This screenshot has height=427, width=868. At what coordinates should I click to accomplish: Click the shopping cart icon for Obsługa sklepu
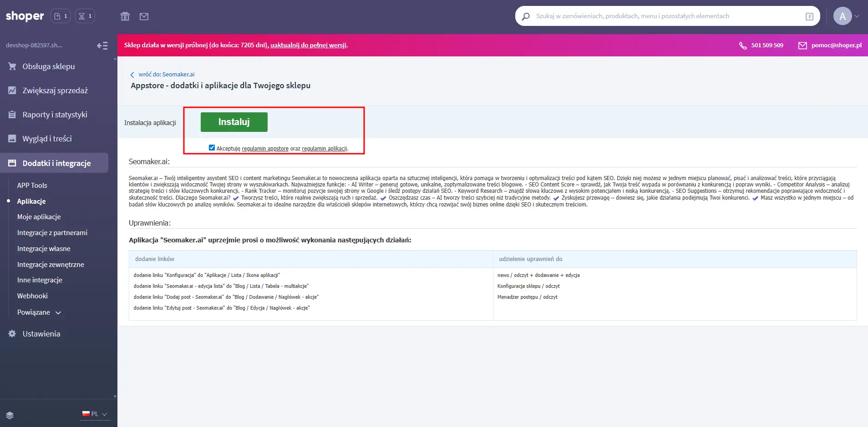pyautogui.click(x=12, y=66)
